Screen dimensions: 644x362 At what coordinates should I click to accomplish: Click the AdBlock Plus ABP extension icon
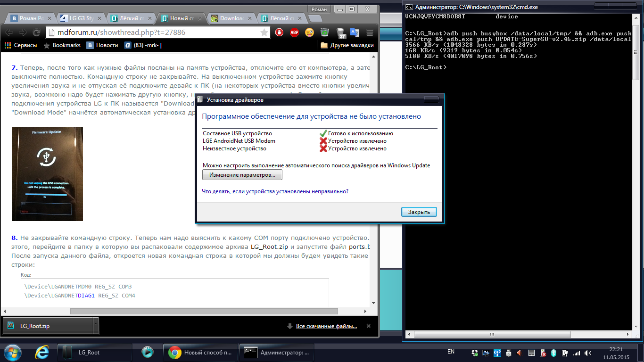click(294, 33)
